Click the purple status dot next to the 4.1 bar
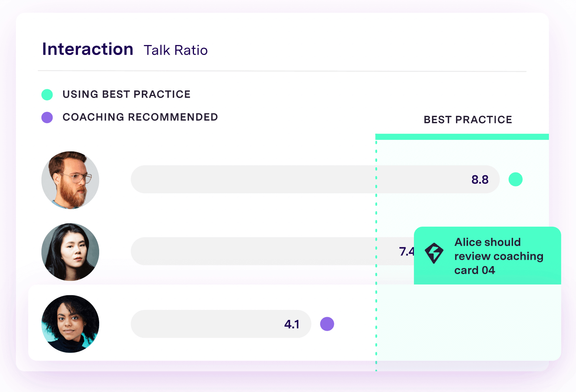The width and height of the screenshot is (576, 392). [327, 324]
